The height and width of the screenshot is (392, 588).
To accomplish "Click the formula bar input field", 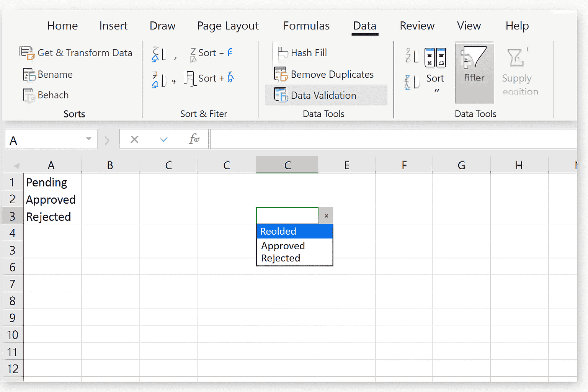I will [392, 139].
